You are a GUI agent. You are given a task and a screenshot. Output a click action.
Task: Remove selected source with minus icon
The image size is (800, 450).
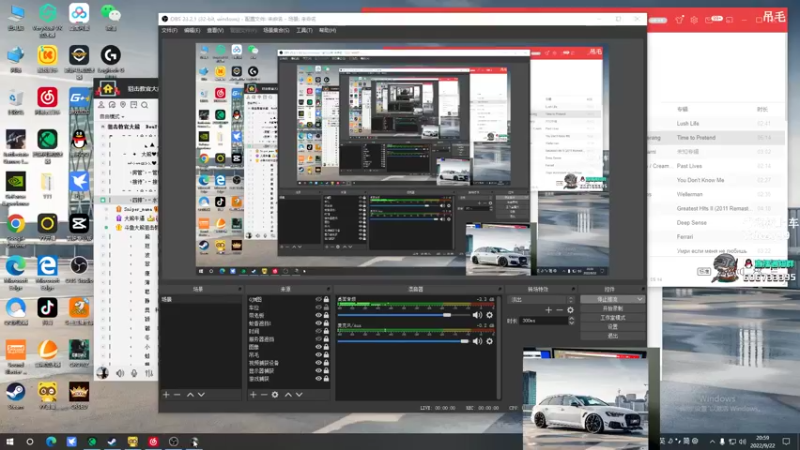pos(264,394)
